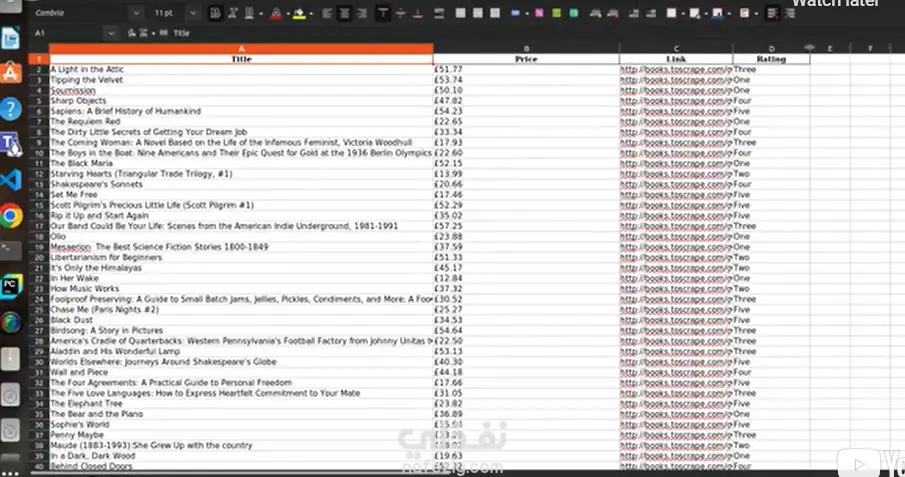Image resolution: width=905 pixels, height=477 pixels.
Task: Click the border style icon
Action: 694,13
